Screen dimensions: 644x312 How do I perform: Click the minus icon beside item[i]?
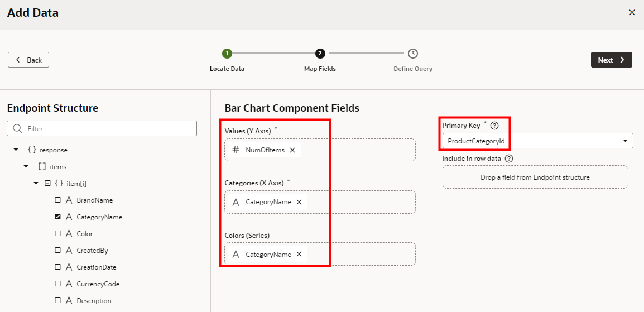(x=47, y=184)
